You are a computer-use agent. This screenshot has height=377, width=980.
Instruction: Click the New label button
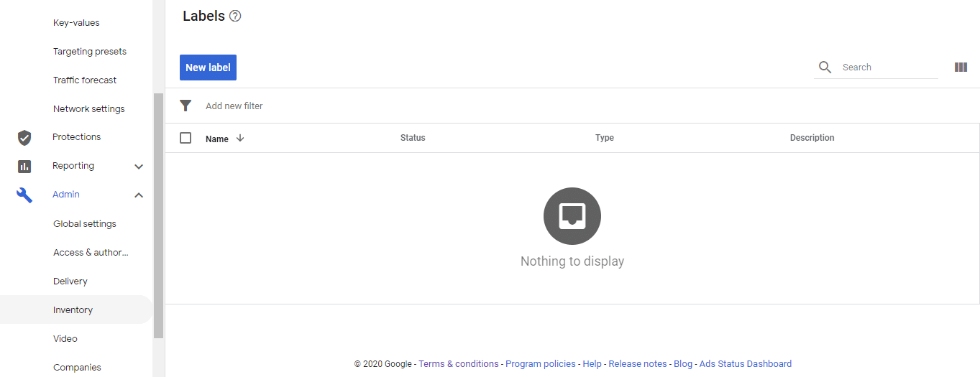click(x=208, y=68)
